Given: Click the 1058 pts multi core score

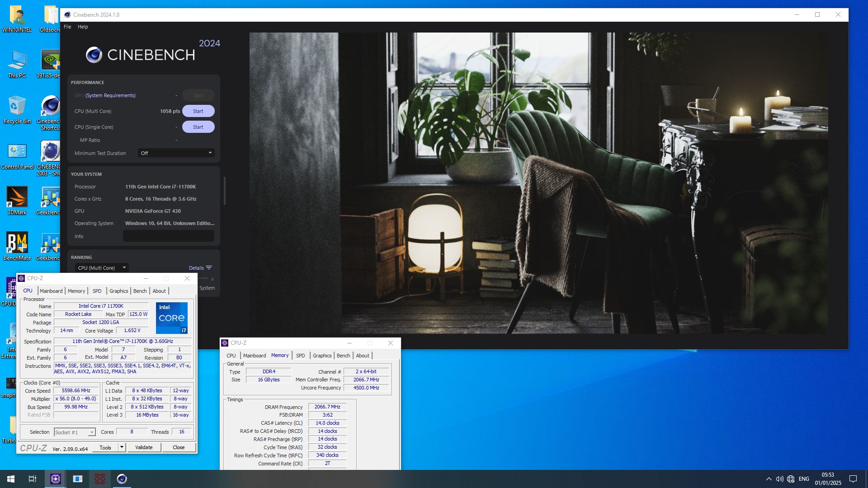Looking at the screenshot, I should coord(170,111).
